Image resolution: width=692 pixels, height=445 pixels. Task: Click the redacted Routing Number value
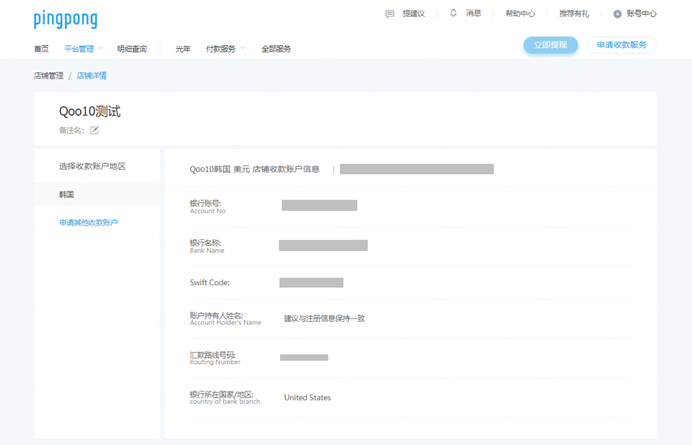[x=304, y=358]
